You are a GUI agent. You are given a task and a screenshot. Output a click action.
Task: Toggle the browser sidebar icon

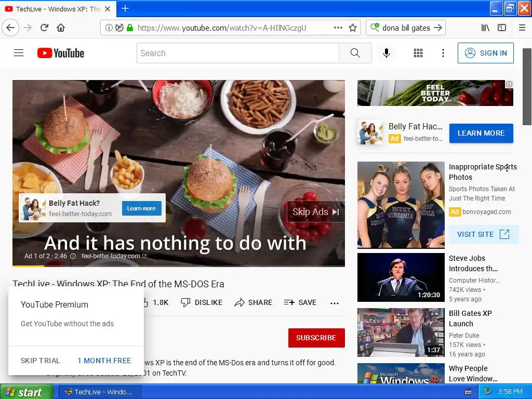[x=502, y=28]
